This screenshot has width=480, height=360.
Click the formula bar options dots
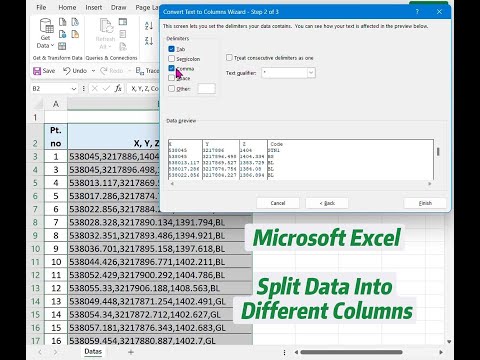[x=84, y=89]
